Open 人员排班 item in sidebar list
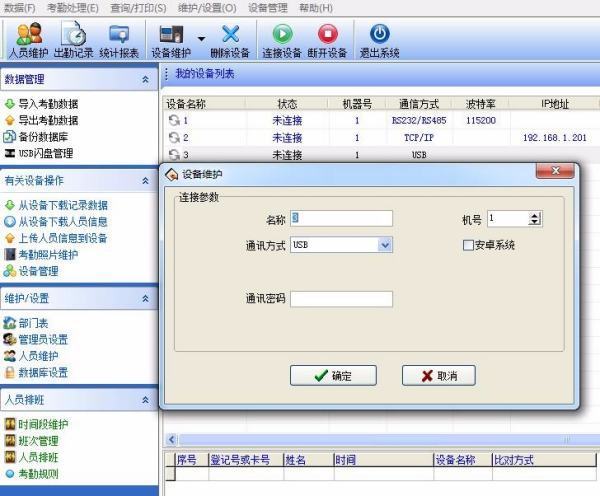600x496 pixels. pos(31,457)
